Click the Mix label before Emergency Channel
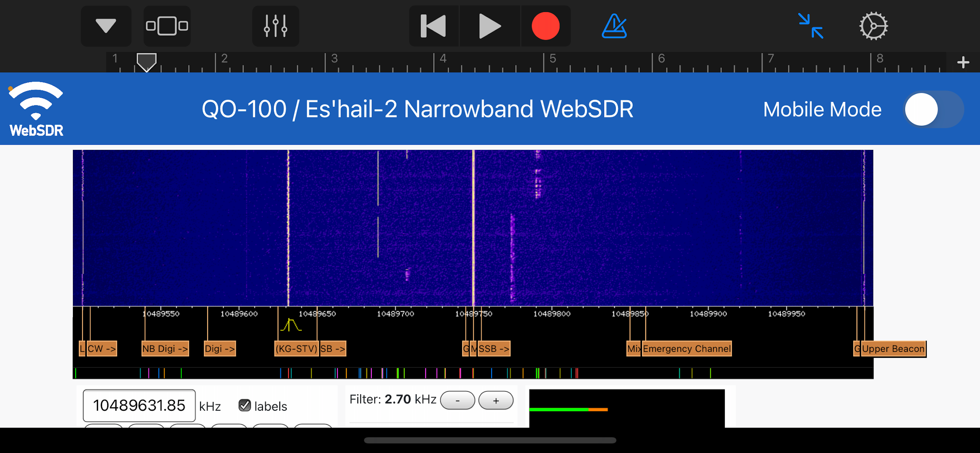980x453 pixels. (634, 349)
